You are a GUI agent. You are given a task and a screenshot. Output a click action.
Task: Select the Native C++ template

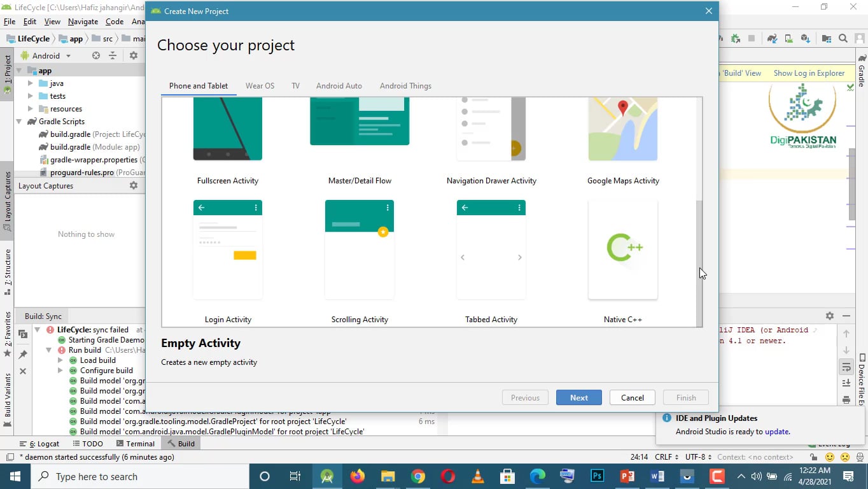click(x=623, y=262)
